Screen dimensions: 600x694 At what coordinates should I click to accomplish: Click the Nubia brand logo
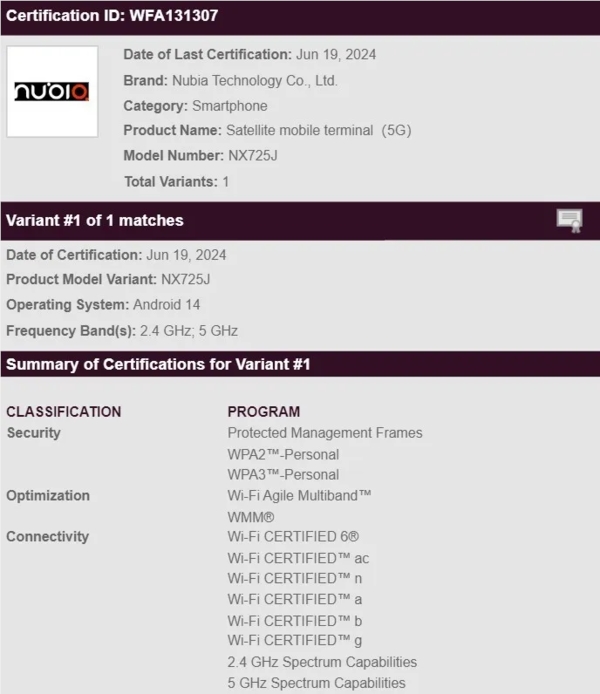[x=52, y=91]
